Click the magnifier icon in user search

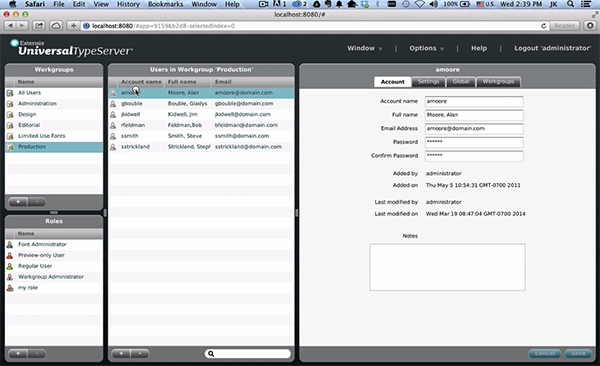[x=211, y=354]
